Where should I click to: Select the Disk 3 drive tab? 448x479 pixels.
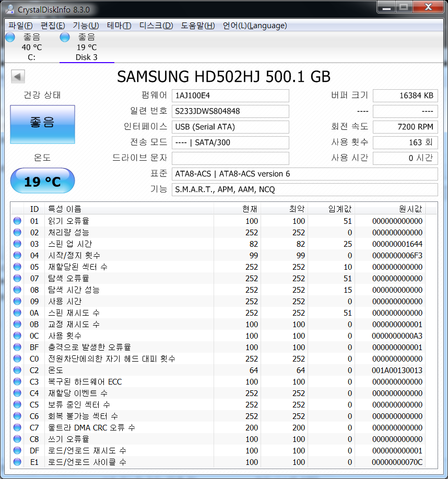click(86, 47)
